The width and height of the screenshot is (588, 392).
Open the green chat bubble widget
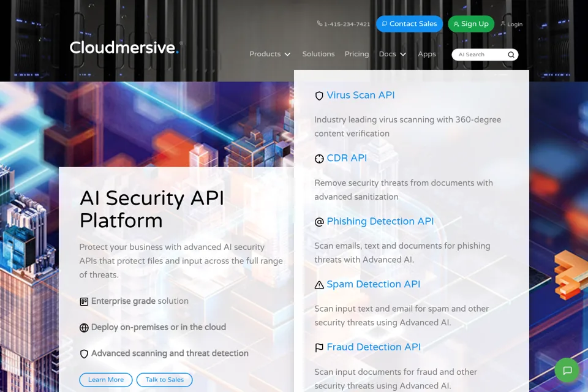pyautogui.click(x=567, y=371)
